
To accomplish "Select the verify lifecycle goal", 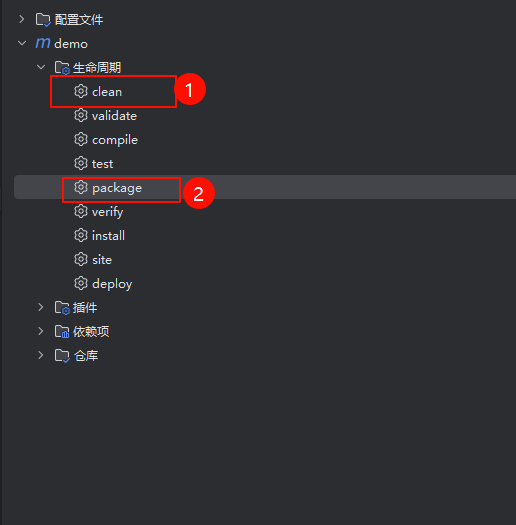I will point(107,212).
